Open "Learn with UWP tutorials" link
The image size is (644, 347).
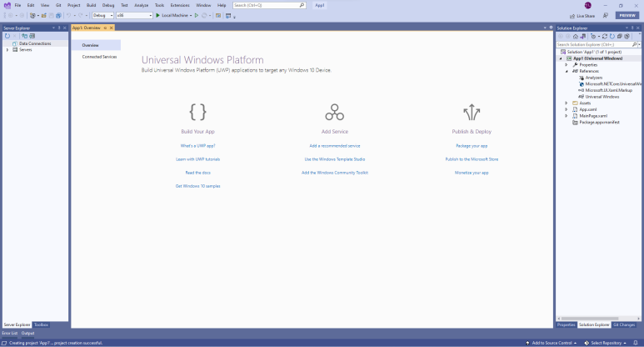[198, 159]
